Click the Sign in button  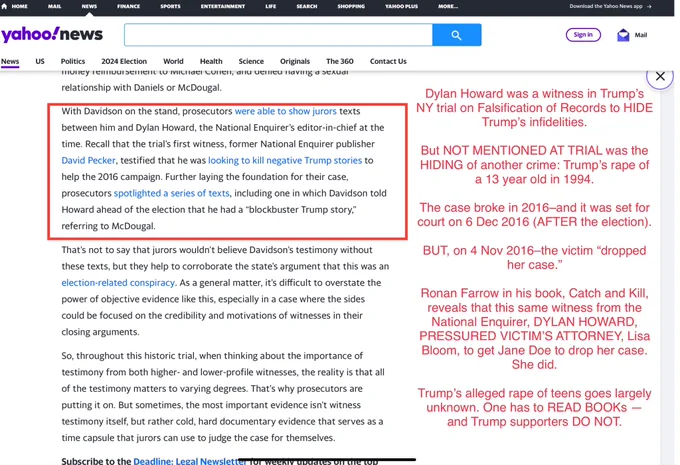pyautogui.click(x=583, y=35)
